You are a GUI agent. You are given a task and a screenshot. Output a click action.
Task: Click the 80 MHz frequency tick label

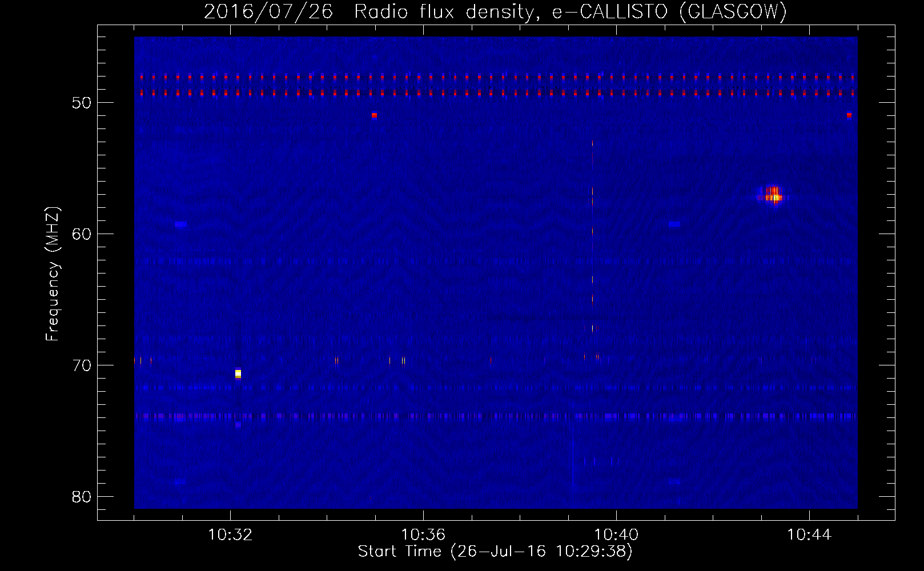coord(82,497)
